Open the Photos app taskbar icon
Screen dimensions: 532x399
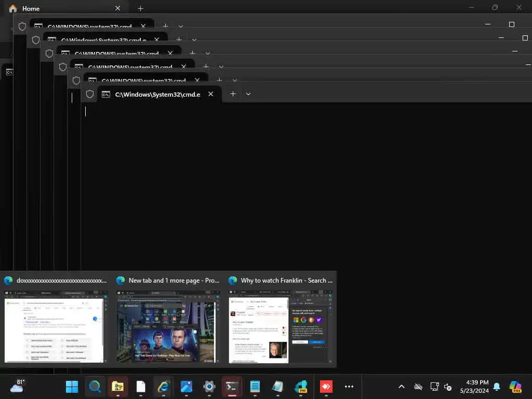[x=187, y=387]
